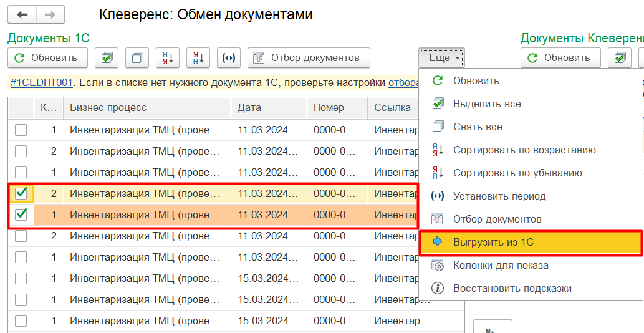
Task: Open the #1CEDHT001 hint link
Action: tap(42, 83)
